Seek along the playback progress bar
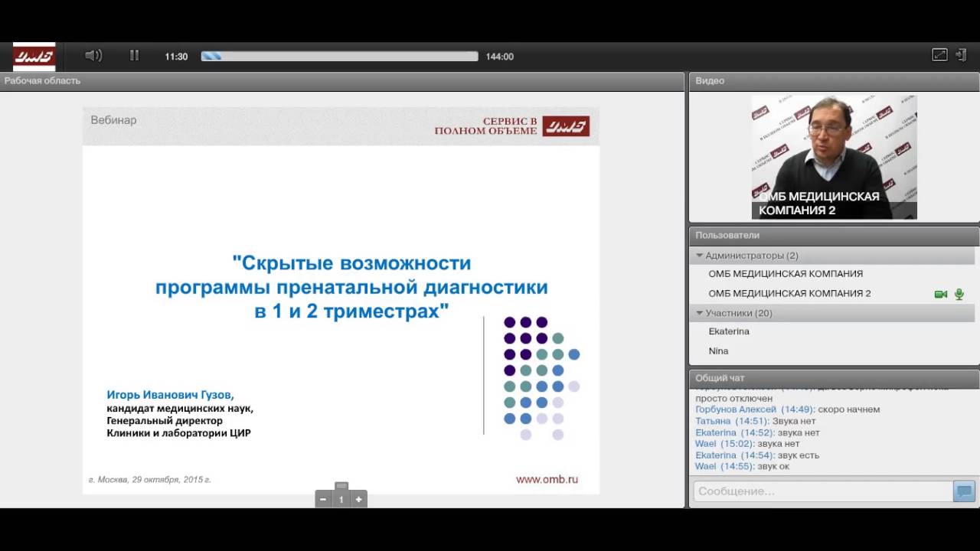 (x=340, y=57)
